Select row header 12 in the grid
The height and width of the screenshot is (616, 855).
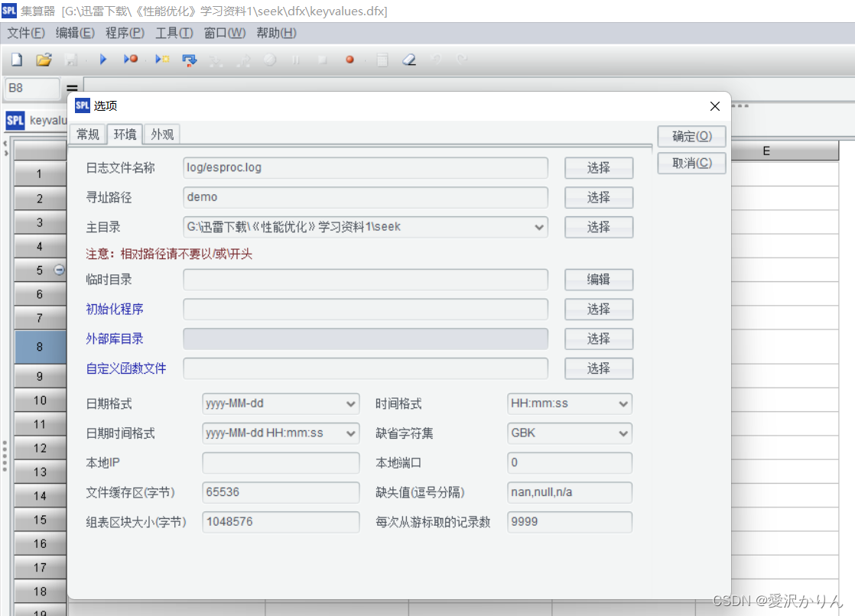pyautogui.click(x=40, y=449)
